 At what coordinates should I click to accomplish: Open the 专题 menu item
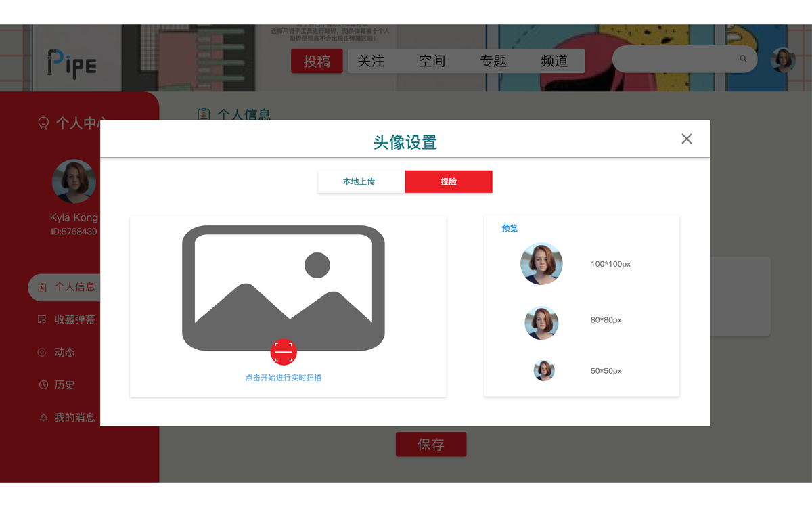pyautogui.click(x=493, y=61)
